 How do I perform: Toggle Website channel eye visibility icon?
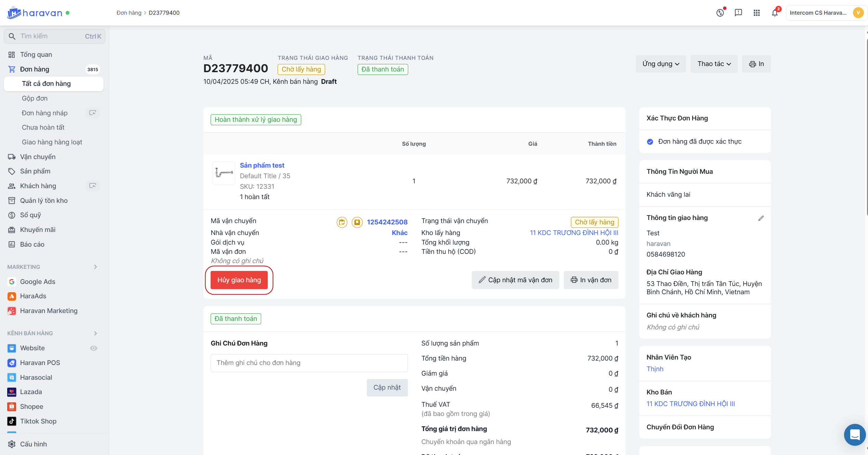tap(93, 348)
